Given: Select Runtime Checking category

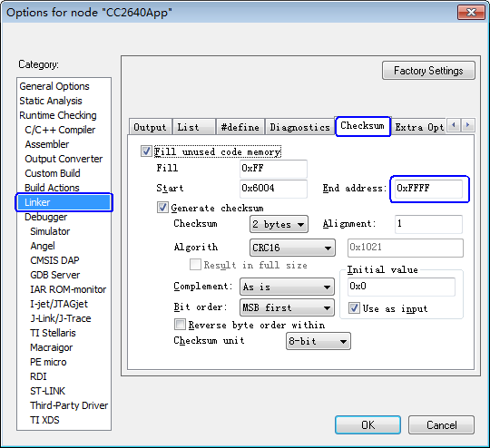Looking at the screenshot, I should [x=58, y=115].
